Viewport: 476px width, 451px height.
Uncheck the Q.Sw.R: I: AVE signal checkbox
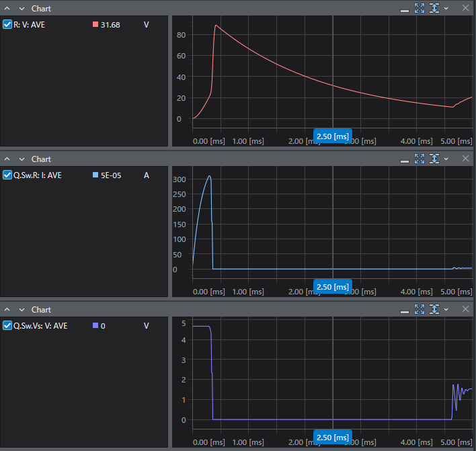pos(7,175)
